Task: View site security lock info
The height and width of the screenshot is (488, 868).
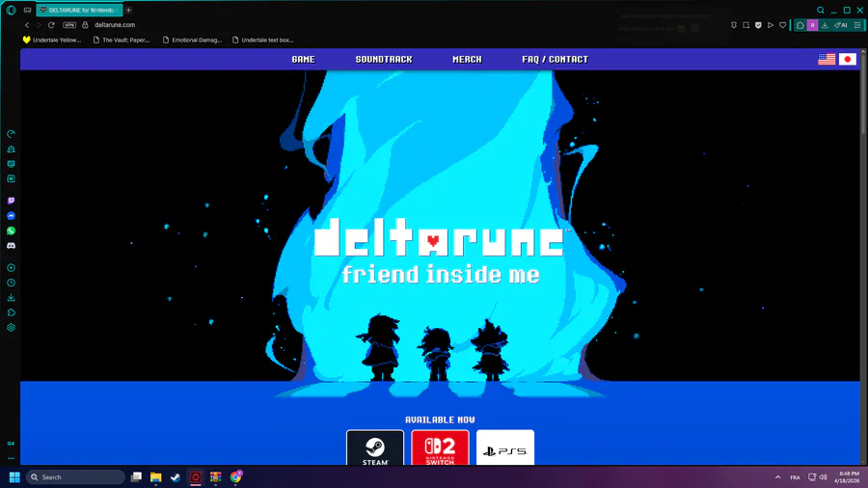Action: 85,25
